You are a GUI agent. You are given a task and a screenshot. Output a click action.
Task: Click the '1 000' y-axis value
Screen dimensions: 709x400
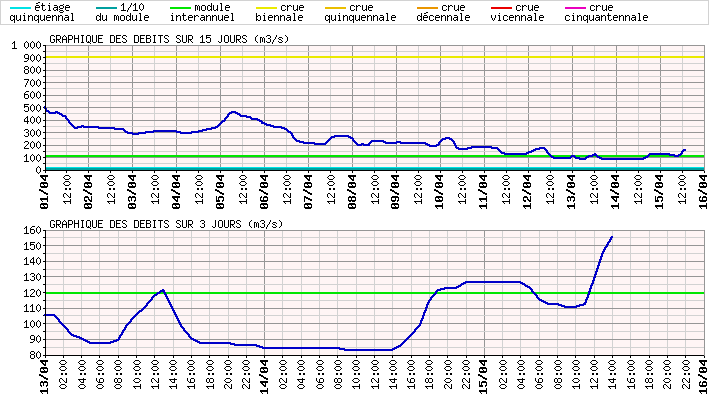click(26, 45)
